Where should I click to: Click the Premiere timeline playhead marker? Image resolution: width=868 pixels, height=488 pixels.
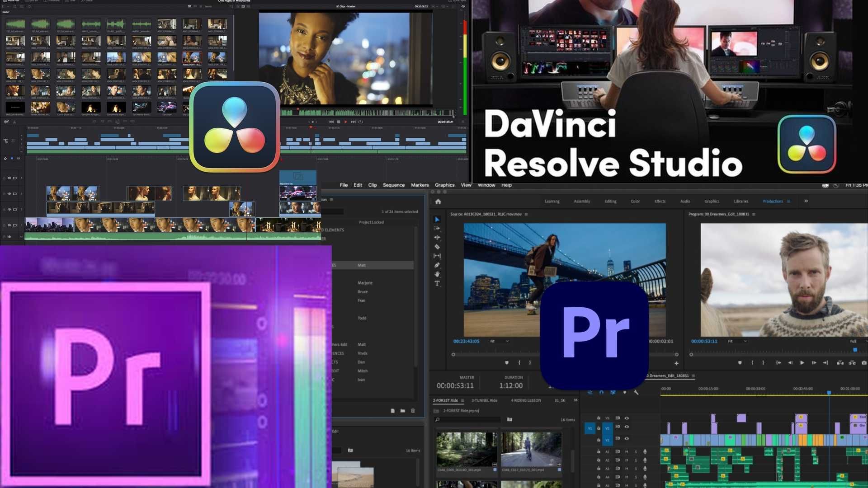click(x=829, y=393)
